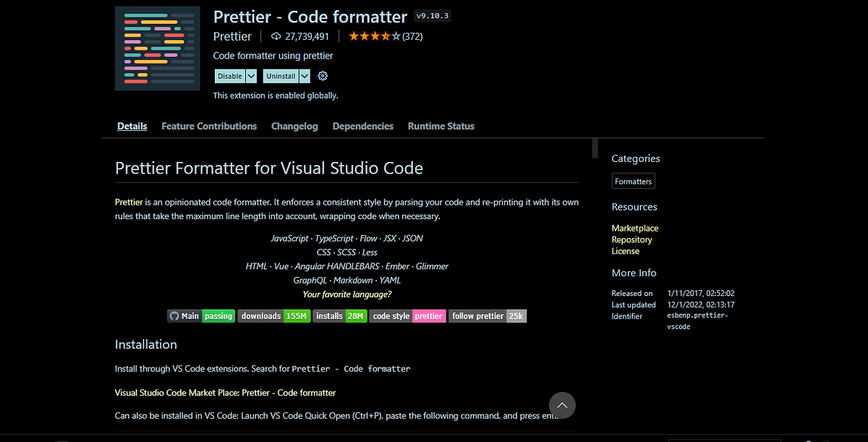Click the downloads 155M badge
Screen dimensions: 868x442
coord(273,315)
